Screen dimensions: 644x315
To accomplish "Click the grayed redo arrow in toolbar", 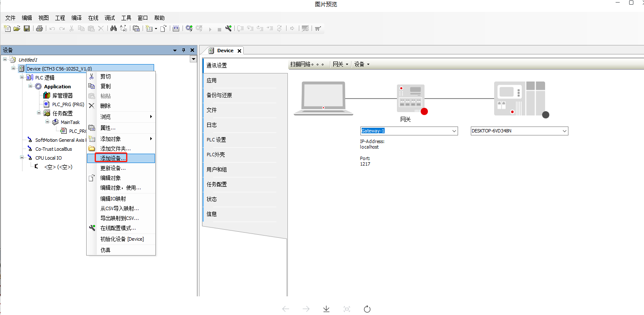I will (x=62, y=28).
